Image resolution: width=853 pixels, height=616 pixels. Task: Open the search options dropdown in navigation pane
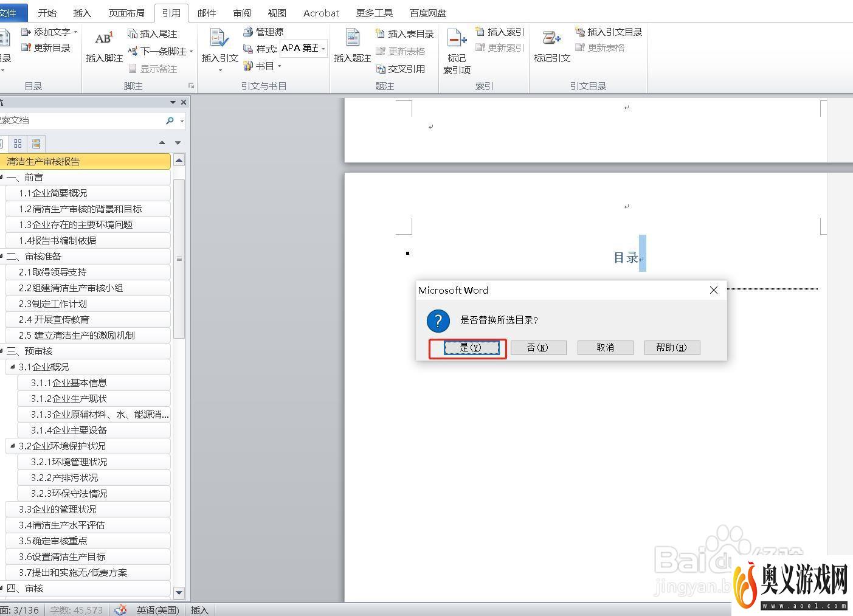182,121
